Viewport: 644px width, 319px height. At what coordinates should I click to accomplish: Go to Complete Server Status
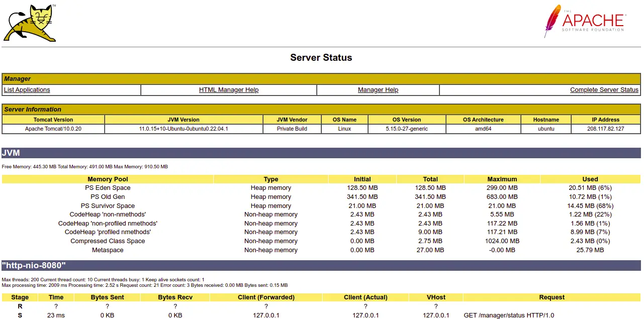604,90
